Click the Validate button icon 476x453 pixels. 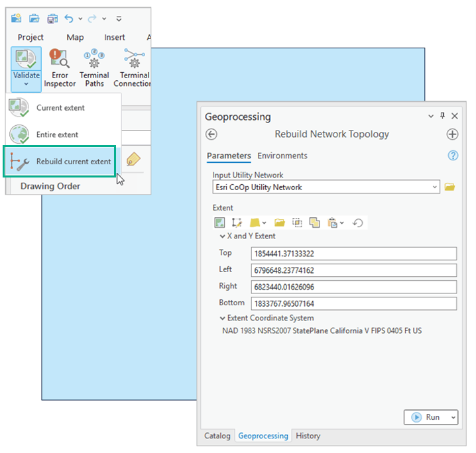(x=26, y=59)
